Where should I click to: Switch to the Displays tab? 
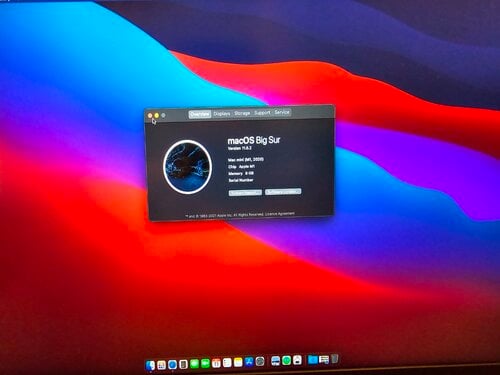click(222, 114)
